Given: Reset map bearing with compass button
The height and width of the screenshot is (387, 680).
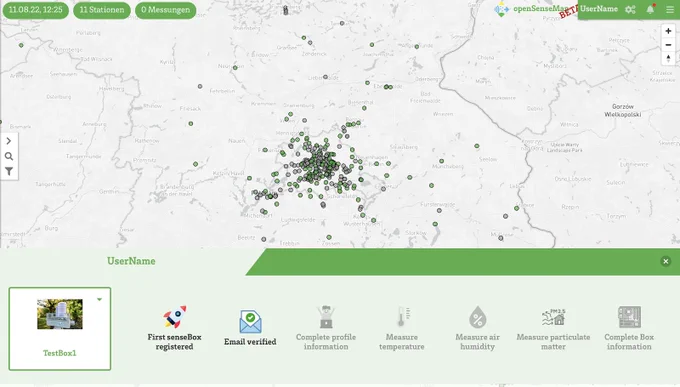Looking at the screenshot, I should pos(668,58).
